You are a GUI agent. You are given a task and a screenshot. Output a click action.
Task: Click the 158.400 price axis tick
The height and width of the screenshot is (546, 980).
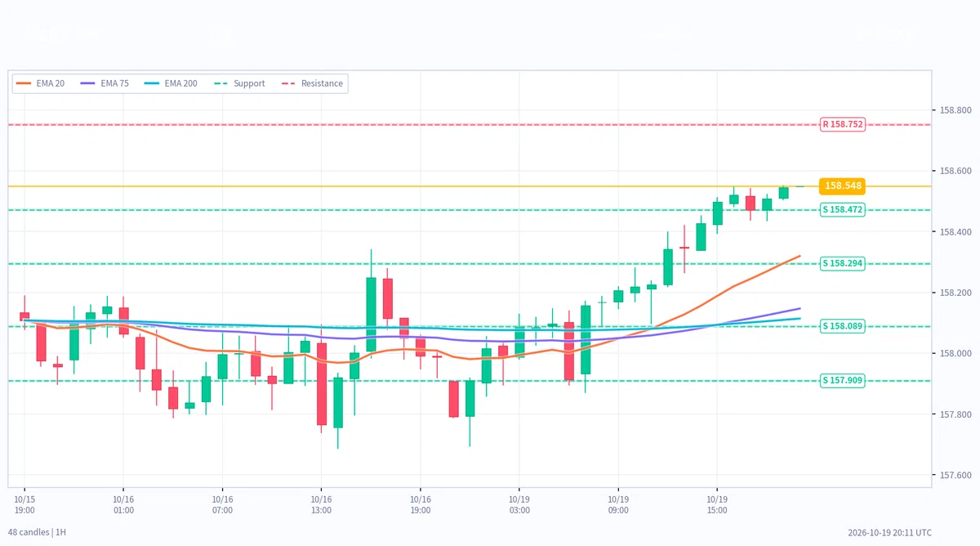point(955,232)
